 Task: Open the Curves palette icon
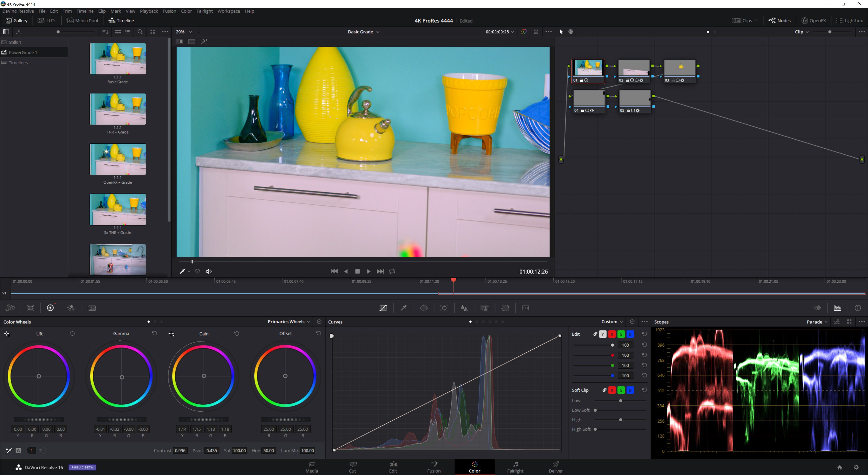[383, 308]
